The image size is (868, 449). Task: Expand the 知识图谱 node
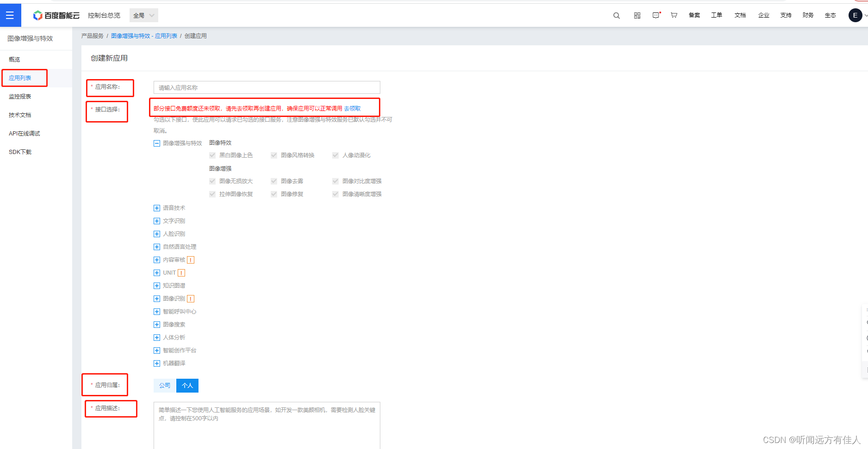[x=157, y=286]
